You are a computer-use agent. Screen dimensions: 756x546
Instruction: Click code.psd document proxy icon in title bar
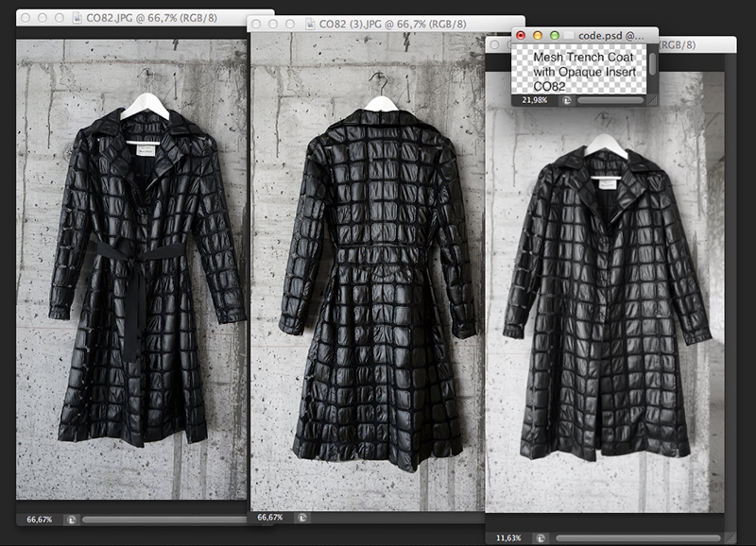569,36
